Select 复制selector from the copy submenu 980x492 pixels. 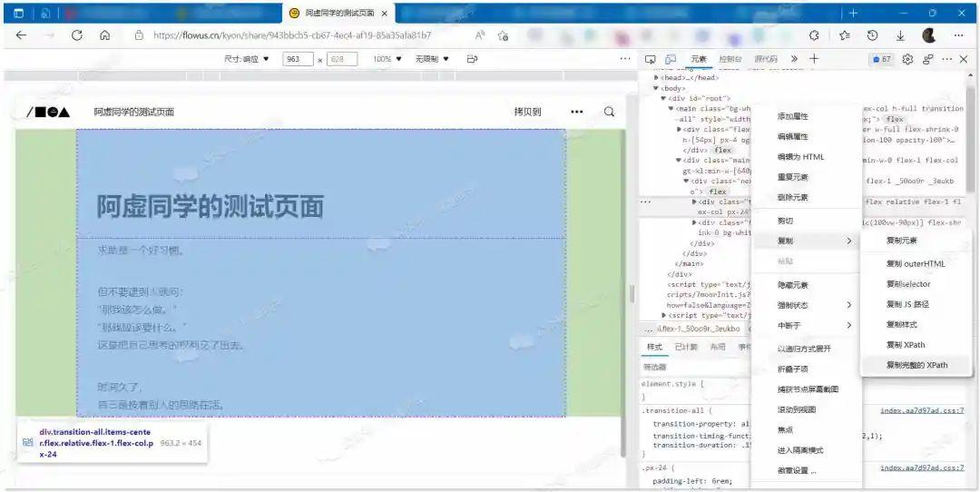coord(908,284)
